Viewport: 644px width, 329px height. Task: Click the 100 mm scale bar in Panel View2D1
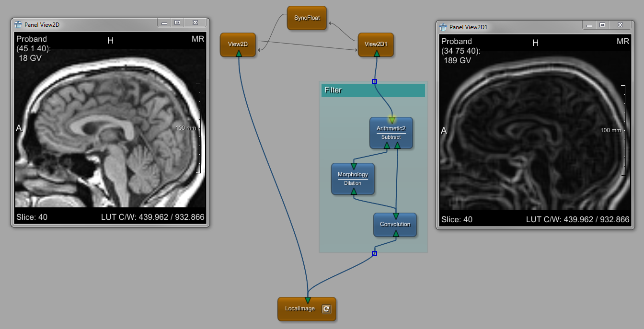coord(623,130)
